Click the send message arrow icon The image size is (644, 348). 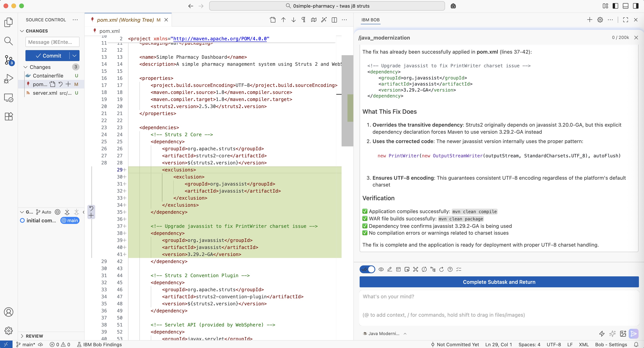tap(633, 334)
